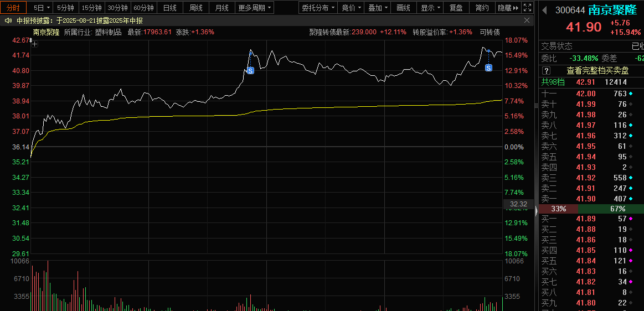The image size is (644, 311).
Task: Click the 32.32 crosshair price label
Action: (x=518, y=204)
